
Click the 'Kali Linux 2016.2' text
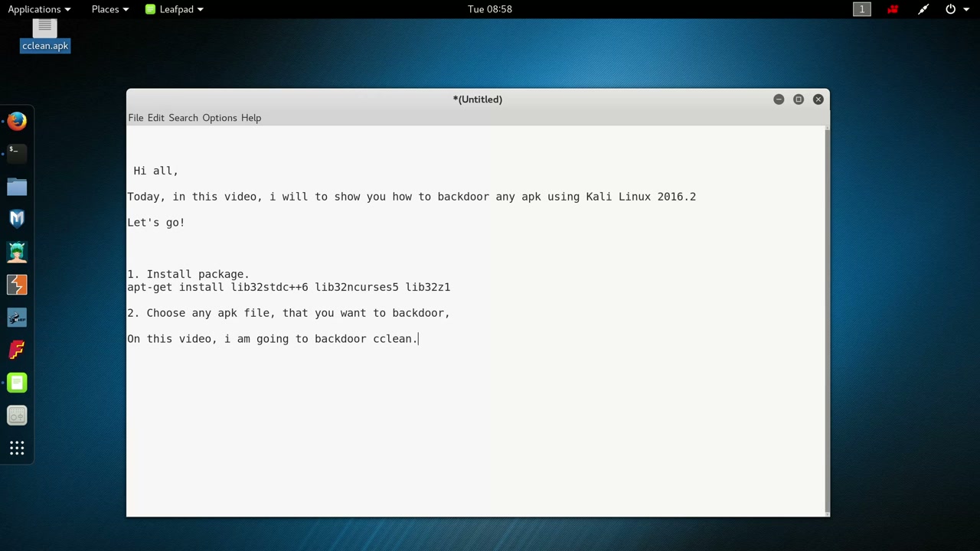(641, 197)
